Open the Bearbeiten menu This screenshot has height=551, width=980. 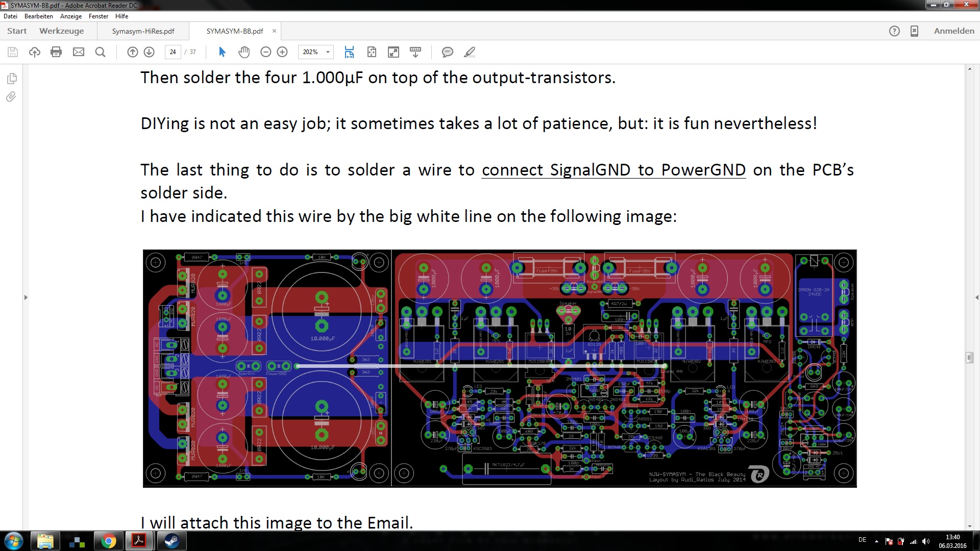[39, 16]
